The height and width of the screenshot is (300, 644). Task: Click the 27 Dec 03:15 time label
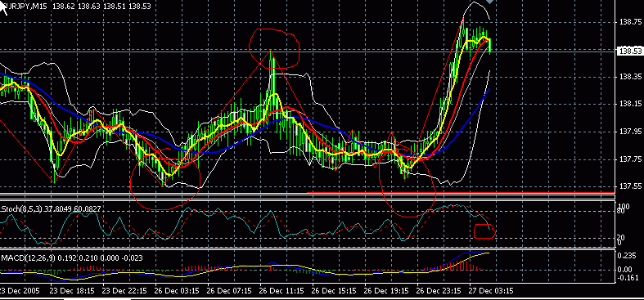[x=490, y=290]
